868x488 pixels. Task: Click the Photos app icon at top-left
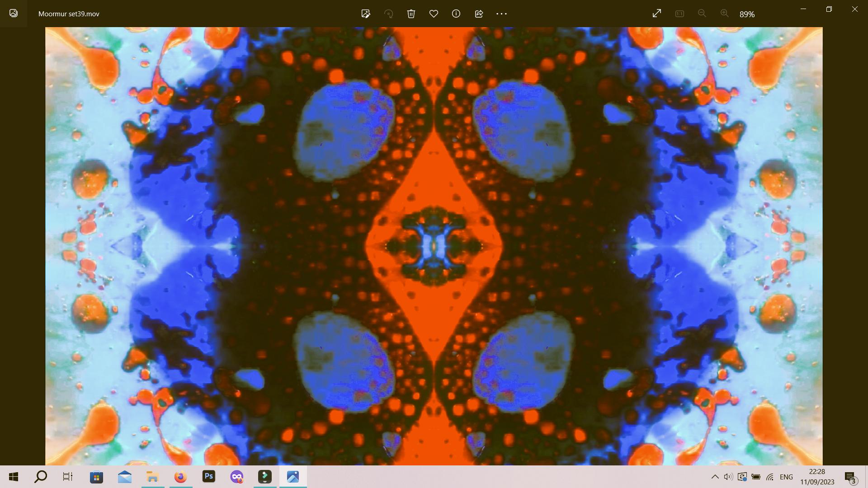coord(14,14)
